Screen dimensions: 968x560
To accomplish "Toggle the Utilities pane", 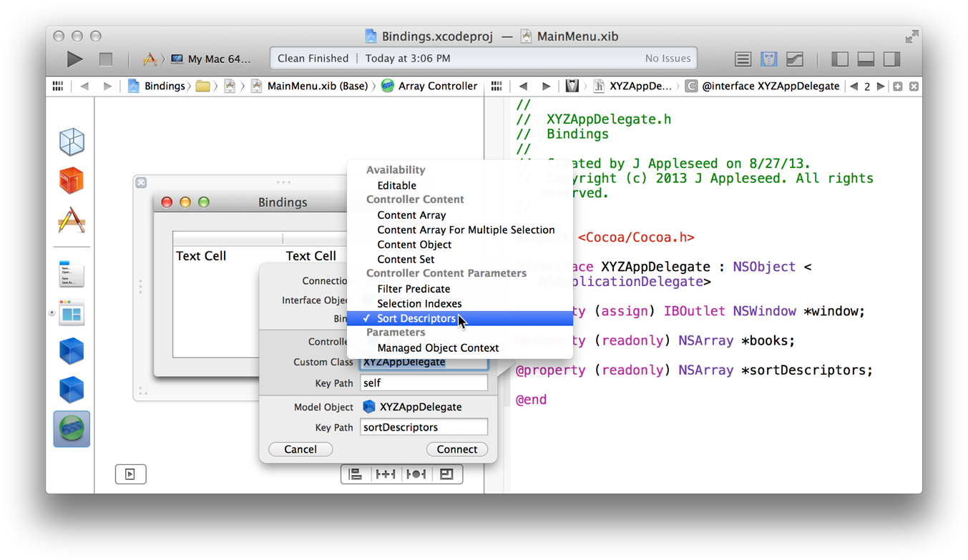I will (891, 59).
